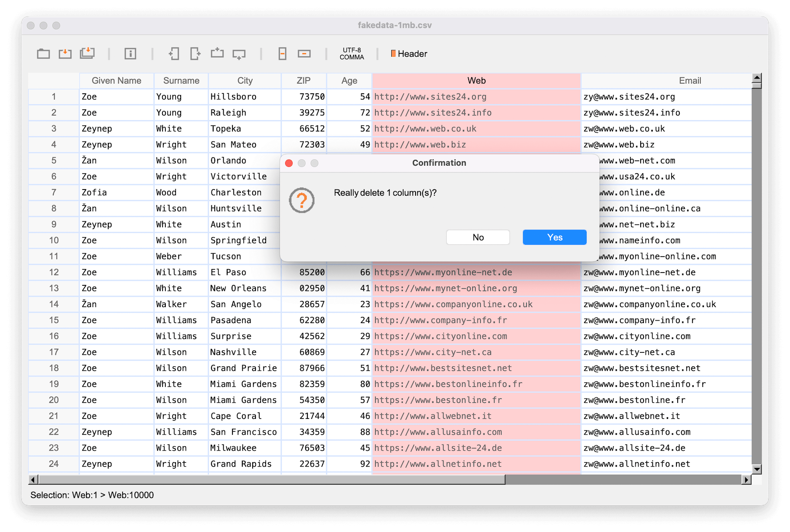Click the delete row icon
The width and height of the screenshot is (790, 532).
304,54
